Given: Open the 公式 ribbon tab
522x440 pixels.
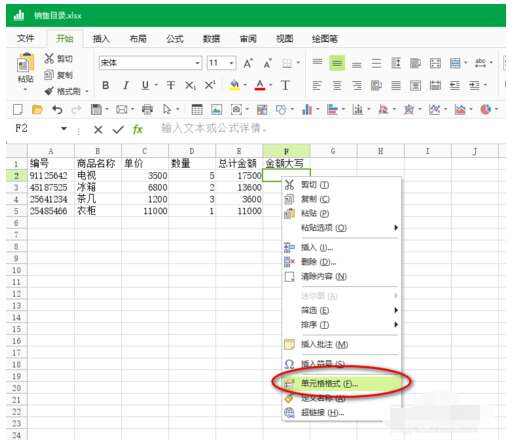Looking at the screenshot, I should coord(175,39).
